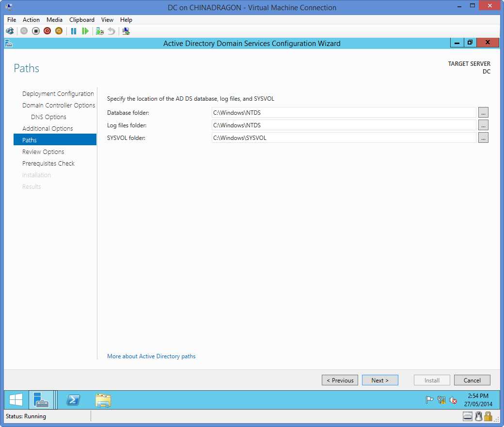
Task: Select the DNS Options step
Action: pos(48,117)
